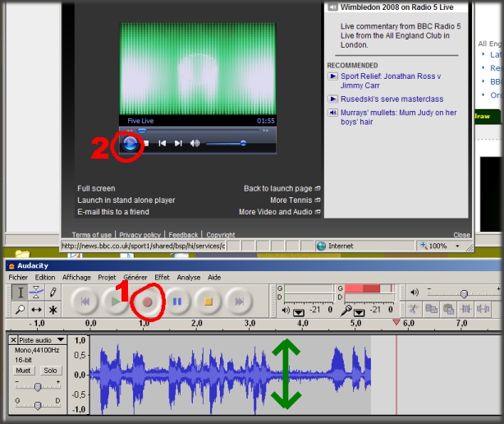Open the Analyse menu in Audacity
Screen dimensions: 504x424
[x=189, y=277]
